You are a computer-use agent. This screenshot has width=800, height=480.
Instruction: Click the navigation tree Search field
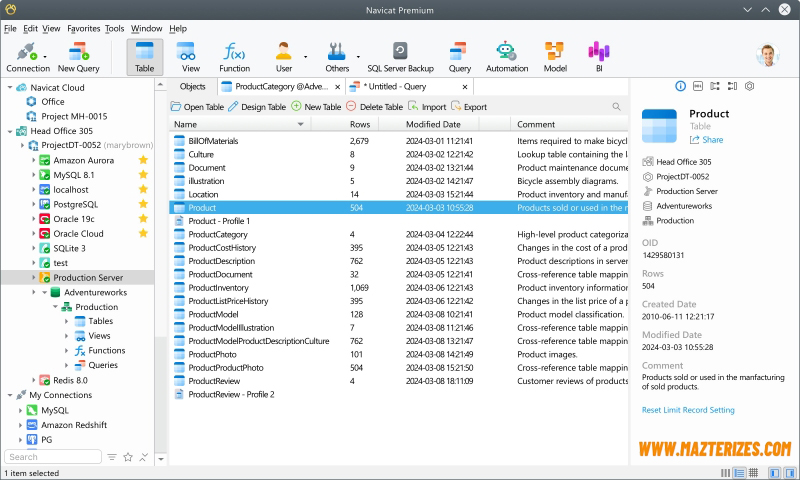tap(53, 457)
